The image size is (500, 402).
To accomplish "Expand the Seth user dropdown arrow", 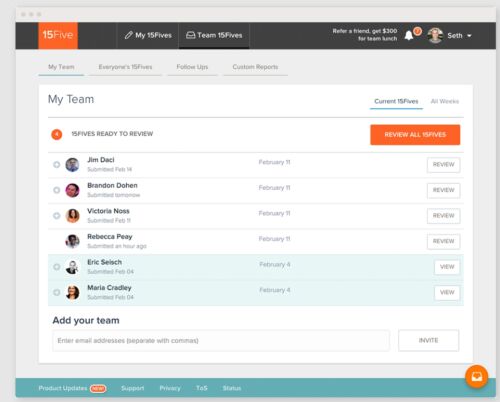I will [x=469, y=36].
